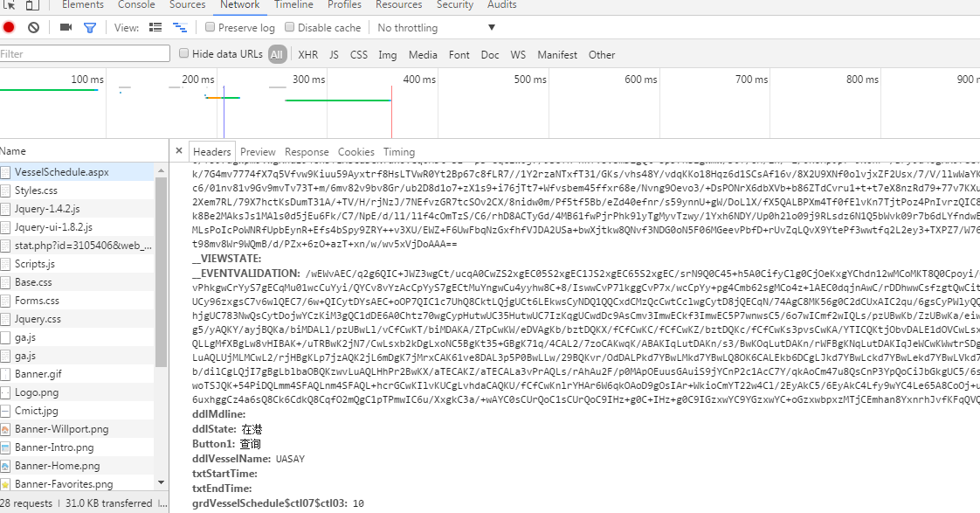
Task: Filter requests by JS type
Action: pyautogui.click(x=334, y=54)
